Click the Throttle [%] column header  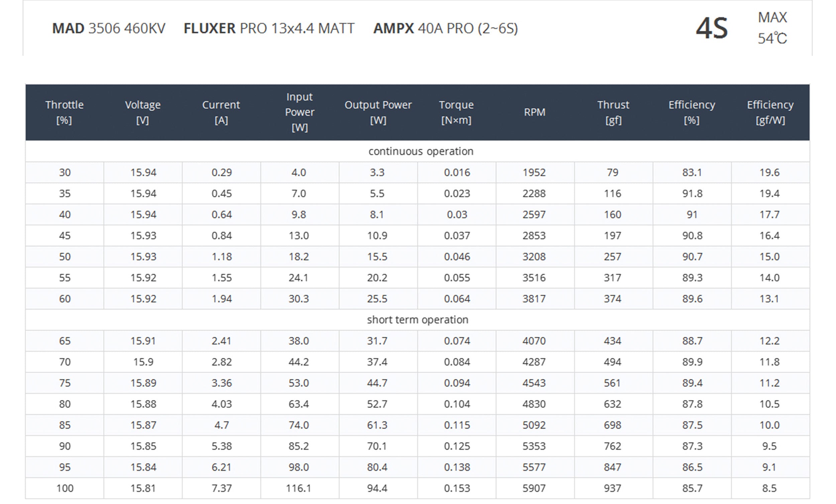coord(65,112)
